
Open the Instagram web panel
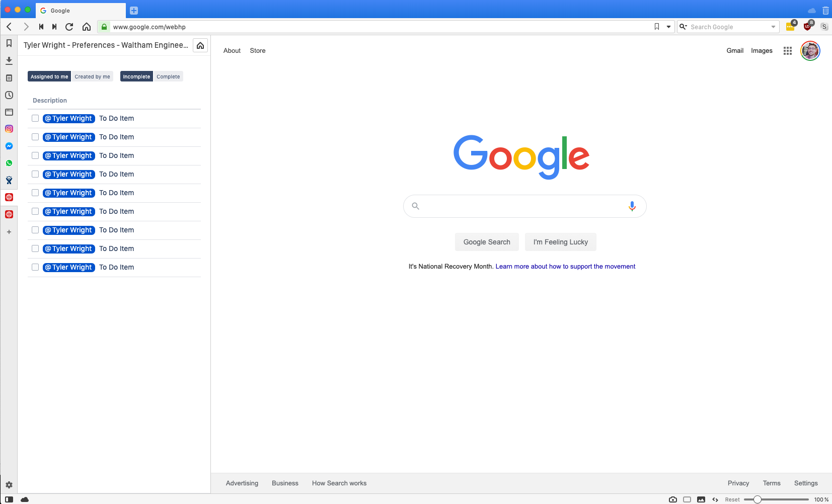9,129
